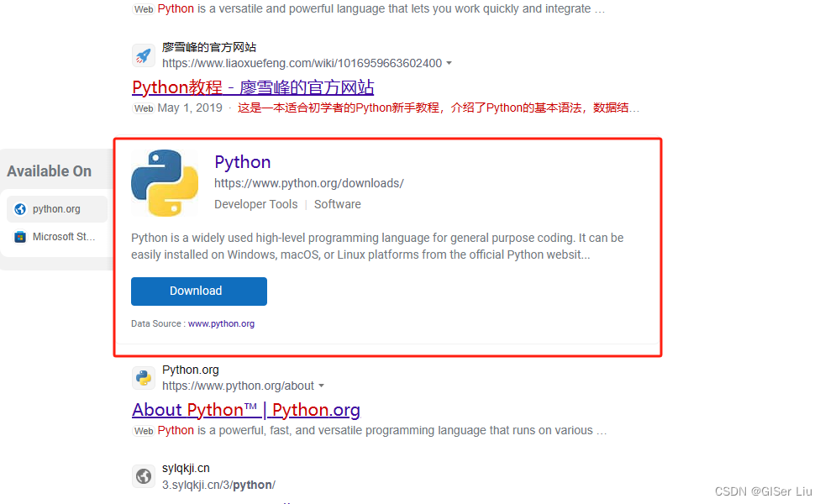
Task: Click the liaoxuefeng rocket favicon
Action: tap(143, 55)
